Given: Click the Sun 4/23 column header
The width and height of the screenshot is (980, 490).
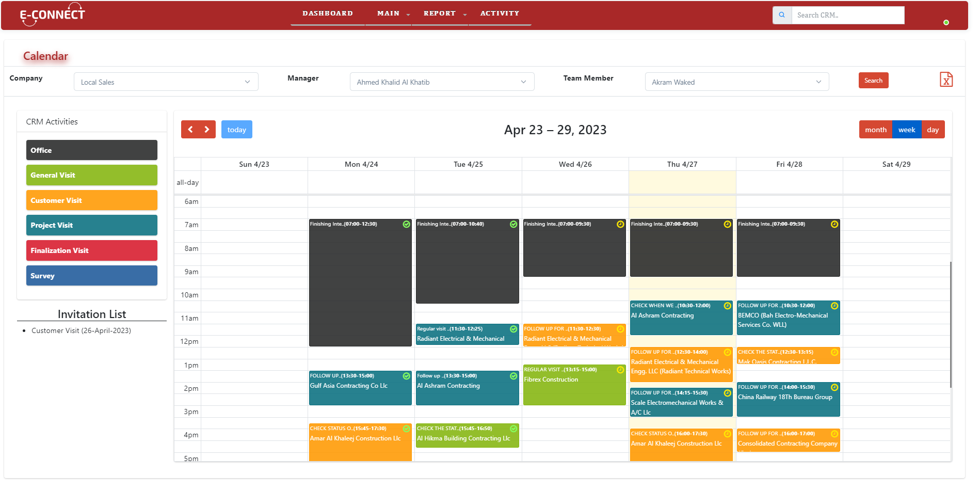Looking at the screenshot, I should point(254,164).
